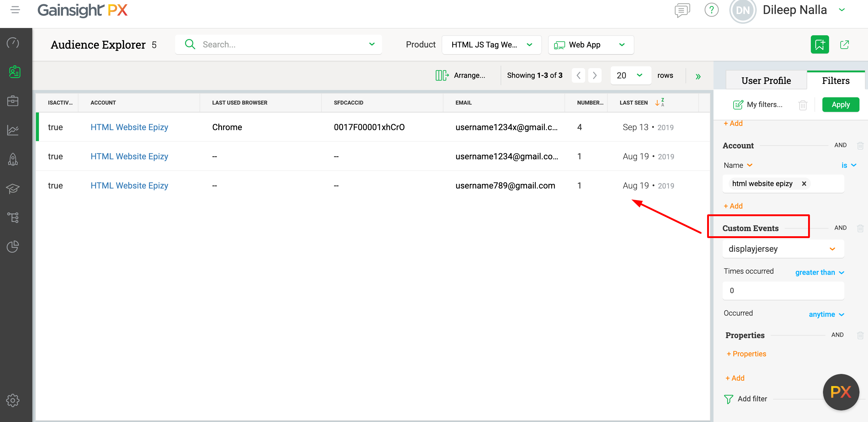Open the 'anytime' occurred dropdown
Screen dimensions: 868x422
826,315
